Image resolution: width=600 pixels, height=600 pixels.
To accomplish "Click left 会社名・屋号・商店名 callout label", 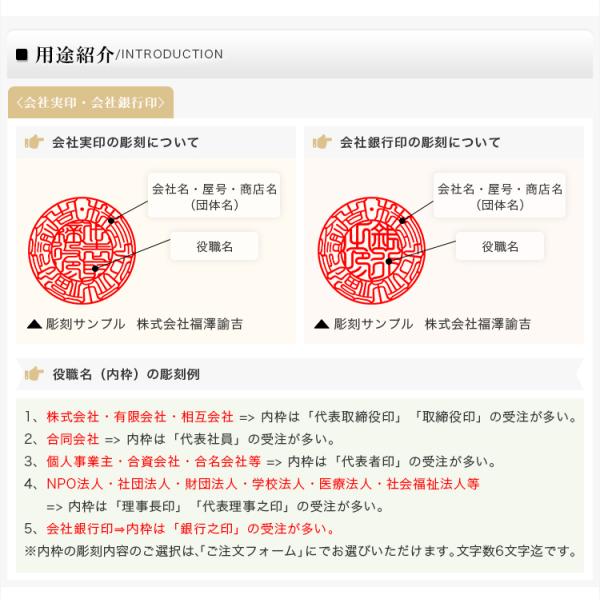I will tap(214, 196).
